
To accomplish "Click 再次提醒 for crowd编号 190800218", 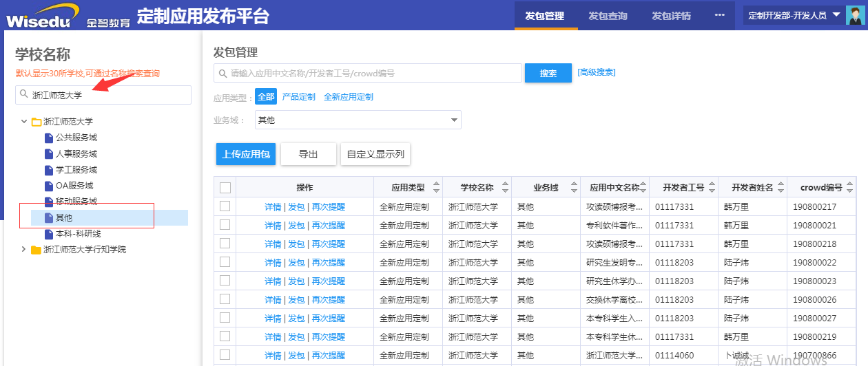I will click(x=329, y=244).
